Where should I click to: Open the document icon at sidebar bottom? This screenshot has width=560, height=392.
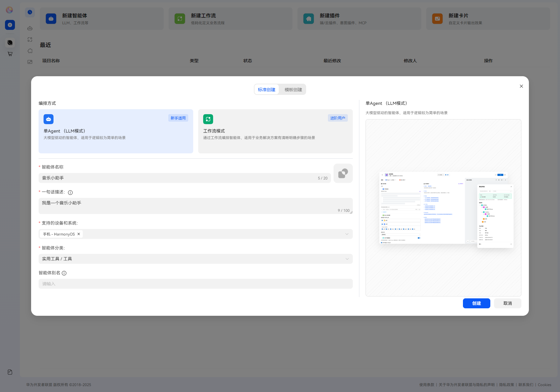pyautogui.click(x=10, y=372)
